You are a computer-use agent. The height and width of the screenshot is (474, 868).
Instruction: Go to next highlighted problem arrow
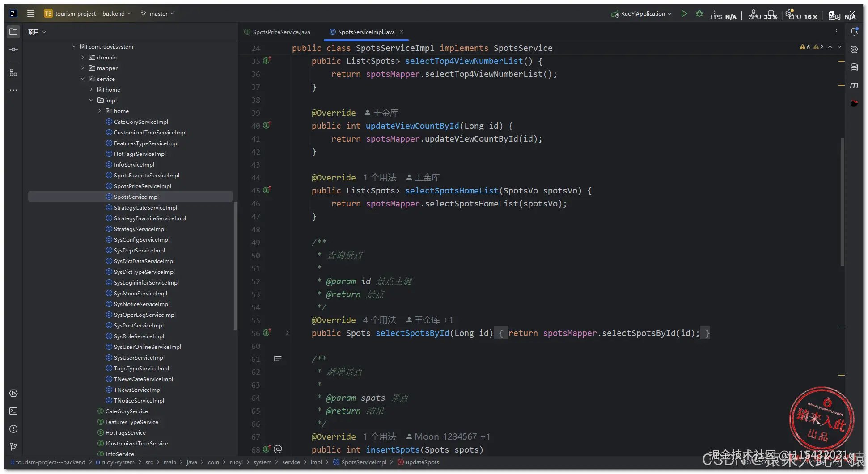click(x=839, y=47)
